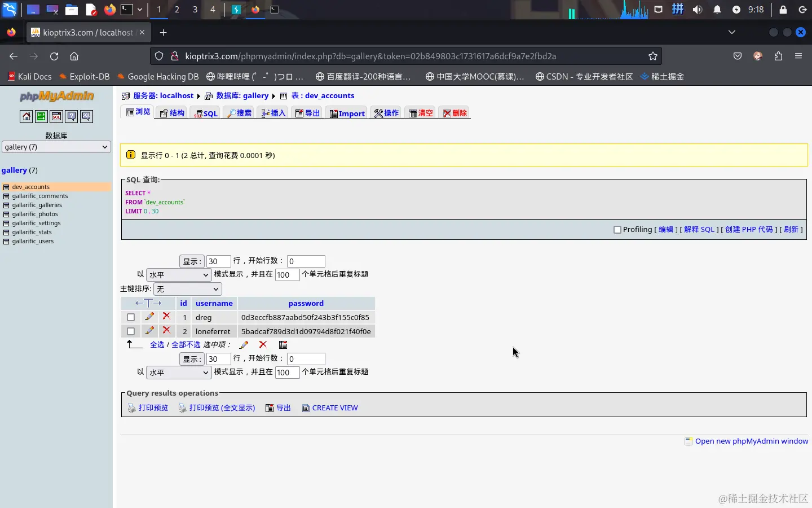Image resolution: width=812 pixels, height=508 pixels.
Task: Click the green Exit/logout icon in sidebar
Action: pos(41,116)
